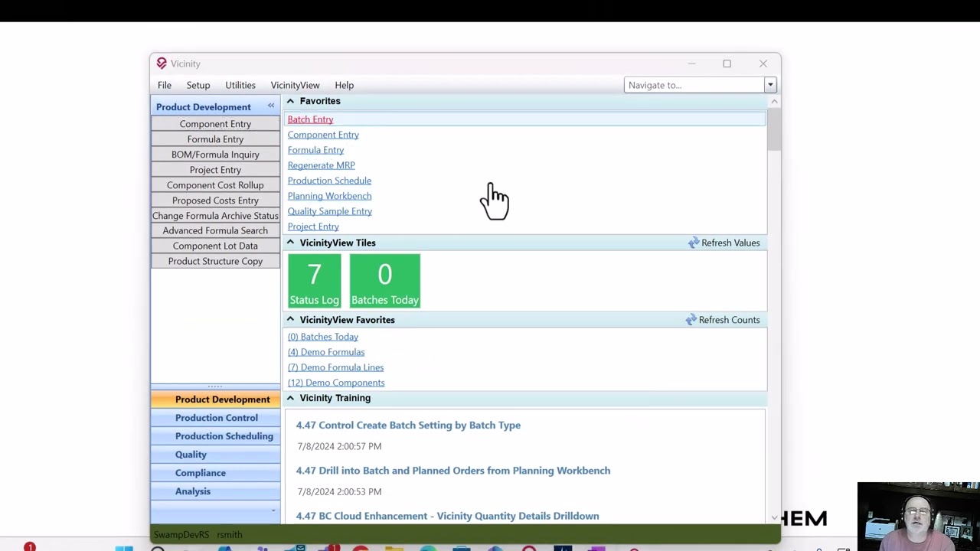Open the Production Schedule link
980x551 pixels.
click(x=329, y=181)
